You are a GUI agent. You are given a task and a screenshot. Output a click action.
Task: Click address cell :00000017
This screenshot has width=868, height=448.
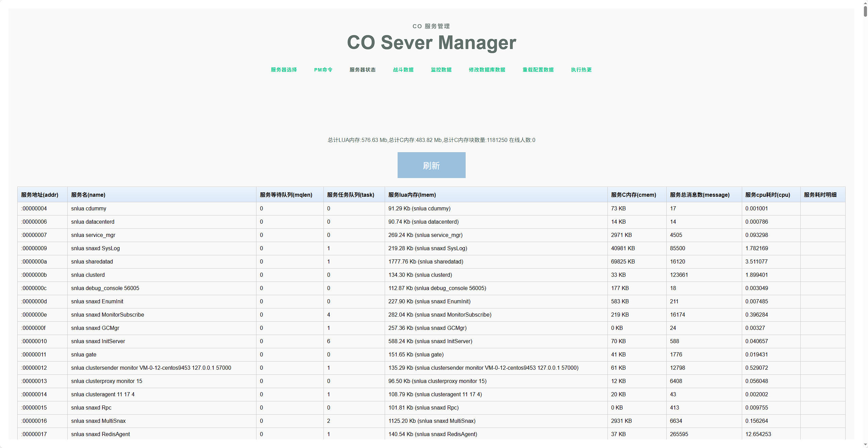pos(43,434)
